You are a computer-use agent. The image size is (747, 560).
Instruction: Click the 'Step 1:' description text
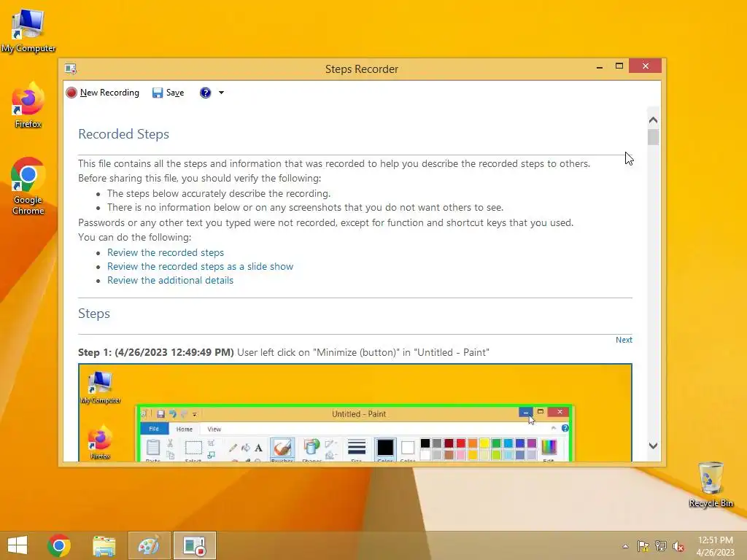click(x=284, y=352)
